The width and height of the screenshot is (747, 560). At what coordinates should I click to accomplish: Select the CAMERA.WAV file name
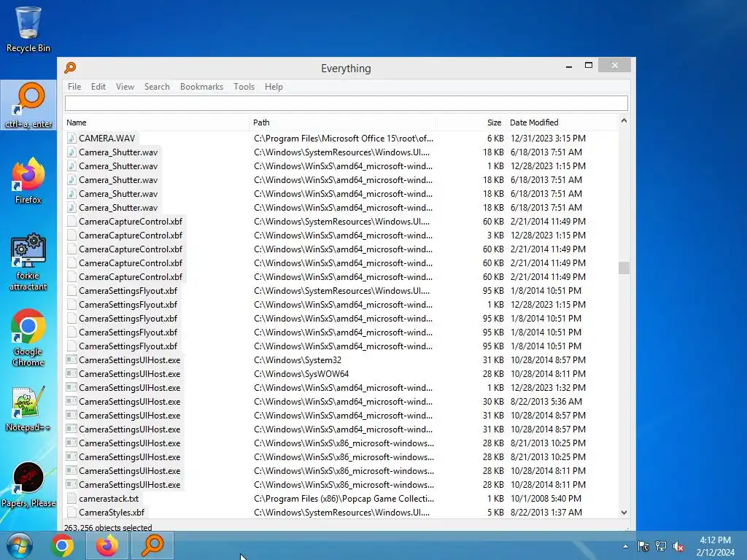(107, 138)
